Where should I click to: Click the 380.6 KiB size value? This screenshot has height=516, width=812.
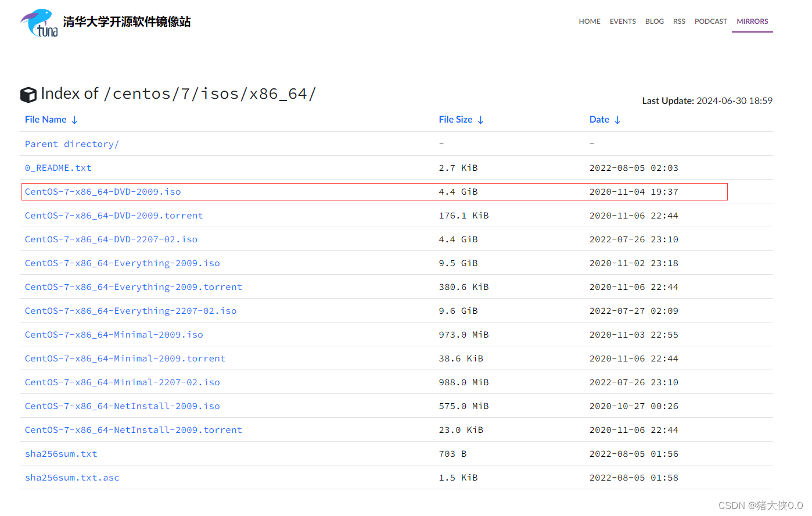[x=464, y=287]
